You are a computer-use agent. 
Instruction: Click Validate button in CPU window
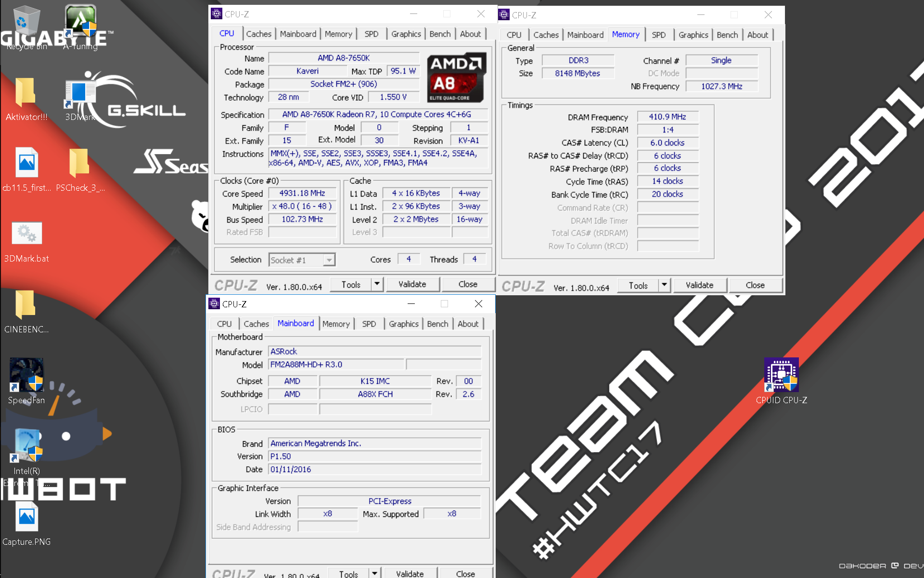412,284
